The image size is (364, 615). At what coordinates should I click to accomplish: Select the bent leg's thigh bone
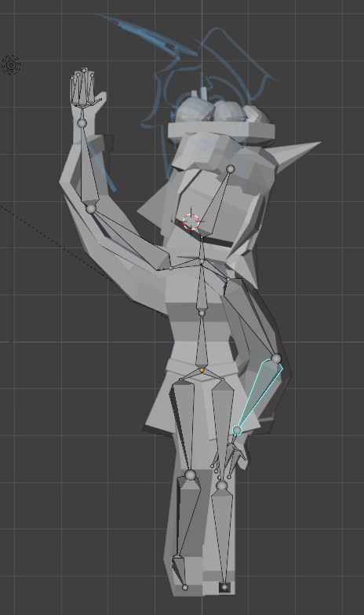point(184,423)
